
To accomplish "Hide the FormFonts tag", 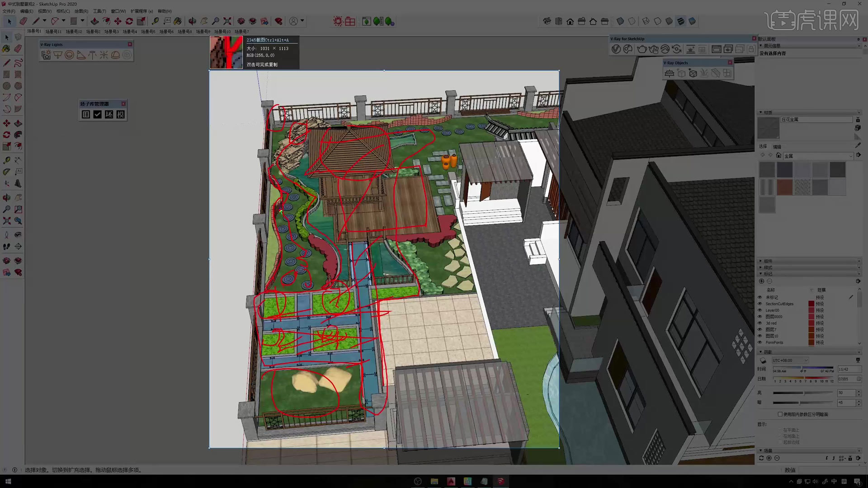I will [760, 343].
